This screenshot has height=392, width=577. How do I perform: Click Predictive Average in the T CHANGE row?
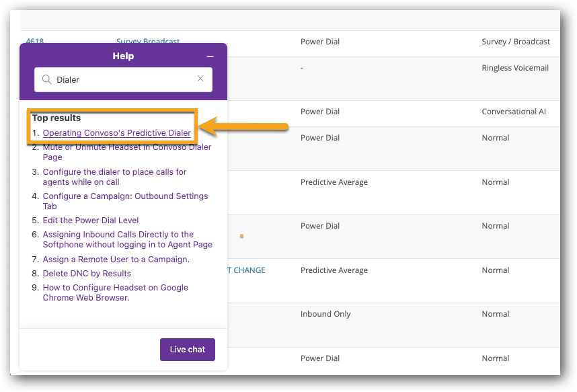(334, 270)
